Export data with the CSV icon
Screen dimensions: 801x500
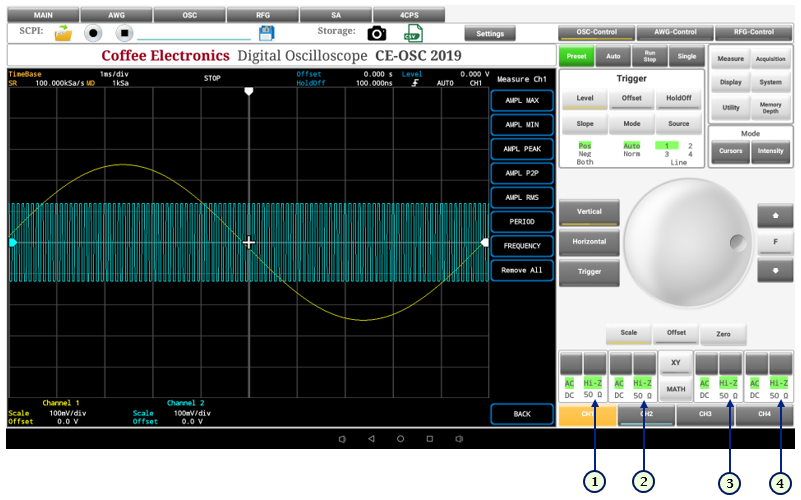pyautogui.click(x=413, y=33)
